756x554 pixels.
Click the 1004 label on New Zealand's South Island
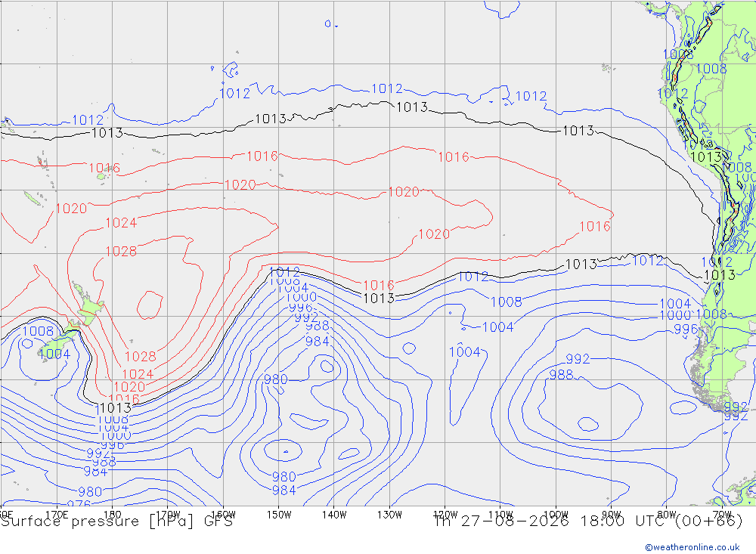54,354
